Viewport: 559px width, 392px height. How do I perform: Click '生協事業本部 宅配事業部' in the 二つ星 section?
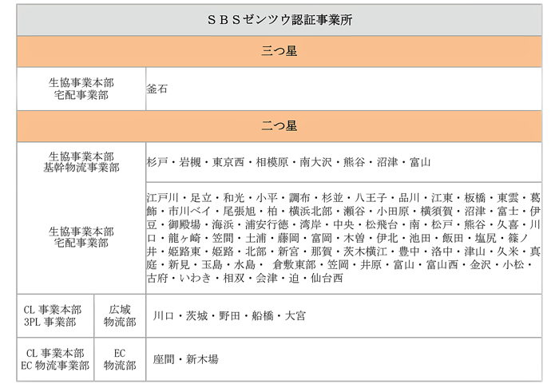[x=81, y=238]
